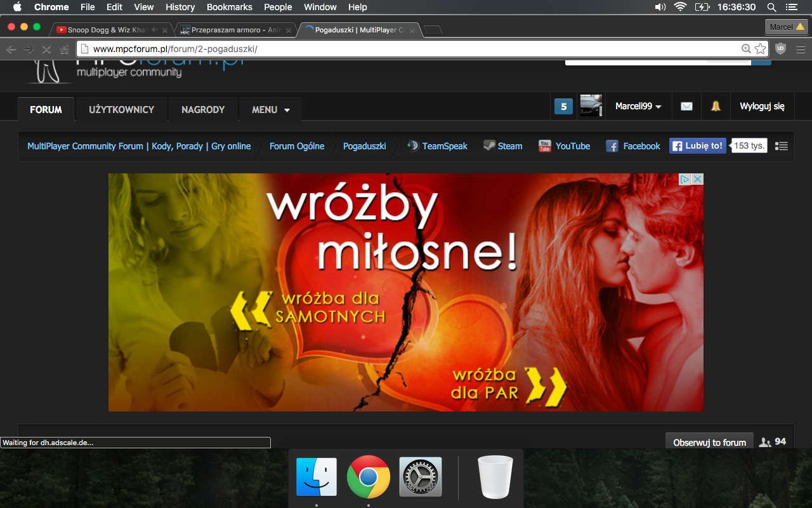Click the blue 5 notifications badge
The image size is (812, 508).
tap(563, 107)
